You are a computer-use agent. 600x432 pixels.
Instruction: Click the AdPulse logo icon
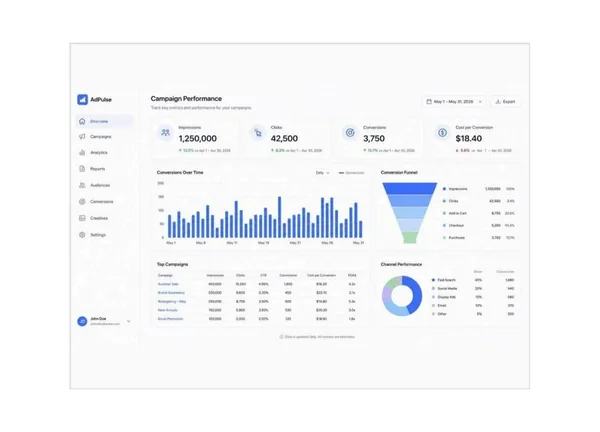82,99
